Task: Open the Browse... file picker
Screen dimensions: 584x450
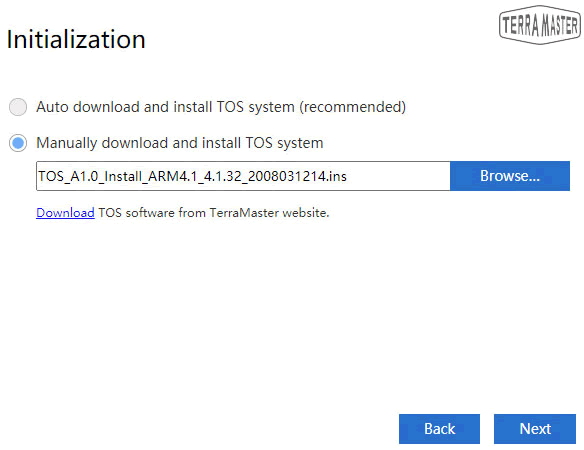Action: point(510,176)
